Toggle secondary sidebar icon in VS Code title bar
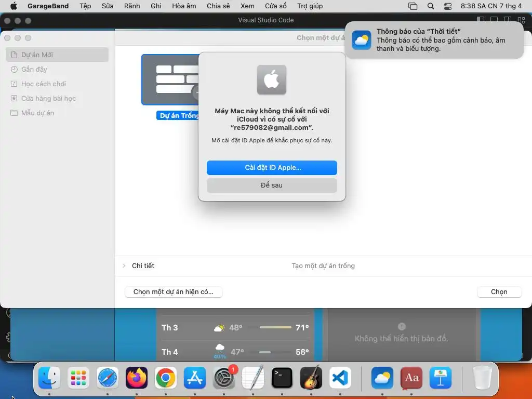Viewport: 532px width, 399px height. coord(508,20)
